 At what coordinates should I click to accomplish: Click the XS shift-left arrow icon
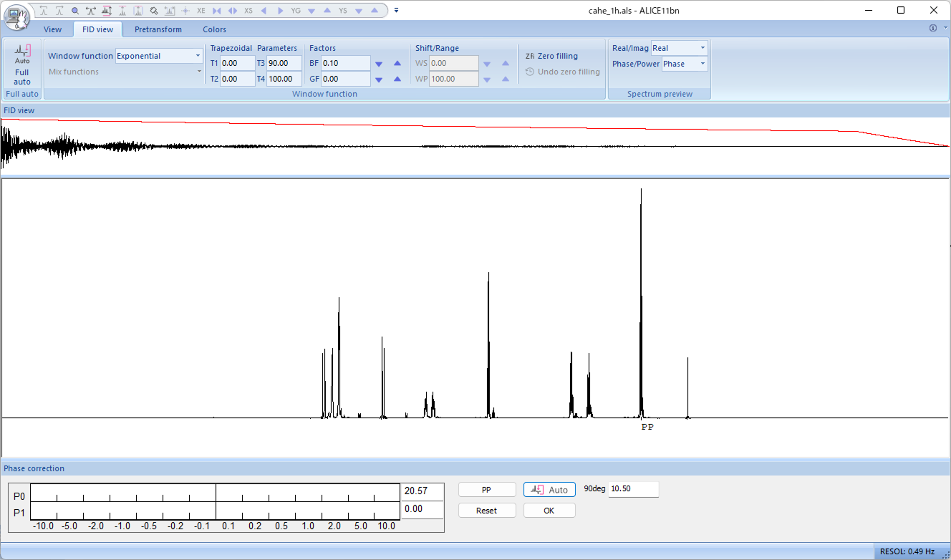[264, 11]
